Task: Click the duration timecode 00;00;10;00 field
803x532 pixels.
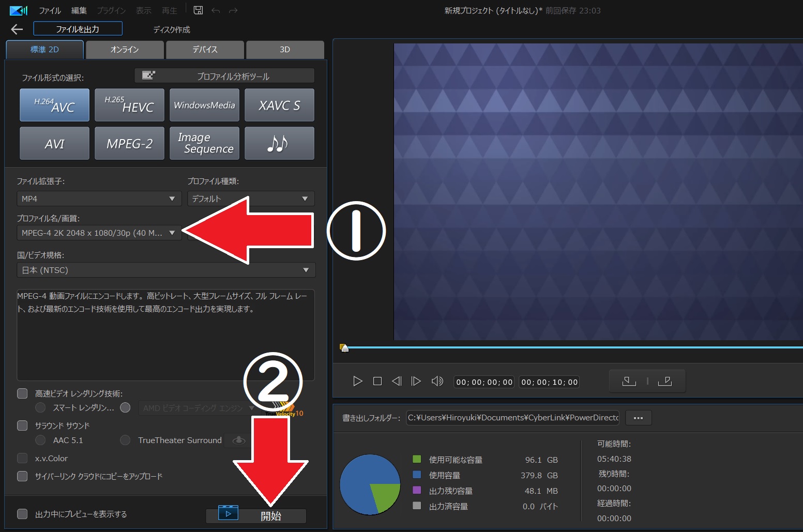Action: click(550, 382)
